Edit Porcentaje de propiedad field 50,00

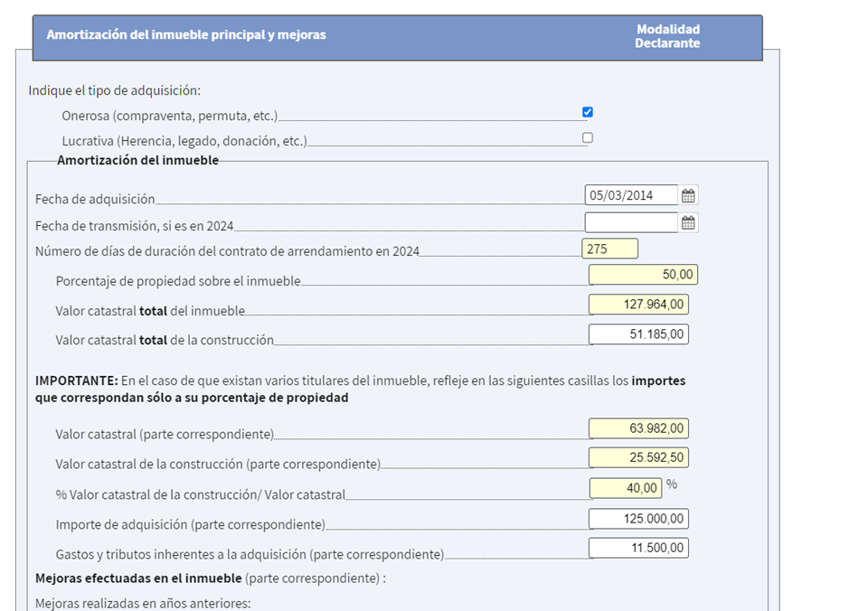click(x=643, y=275)
